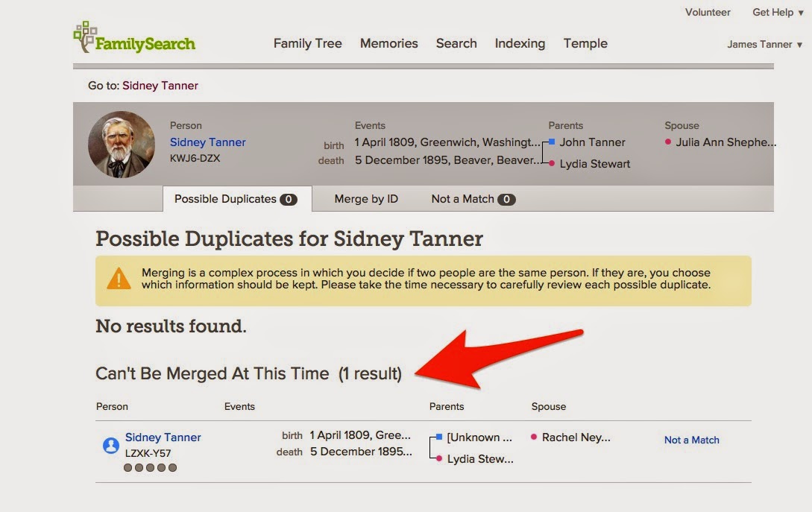
Task: Click spouse Rachel Ney... in result row
Action: [x=576, y=437]
